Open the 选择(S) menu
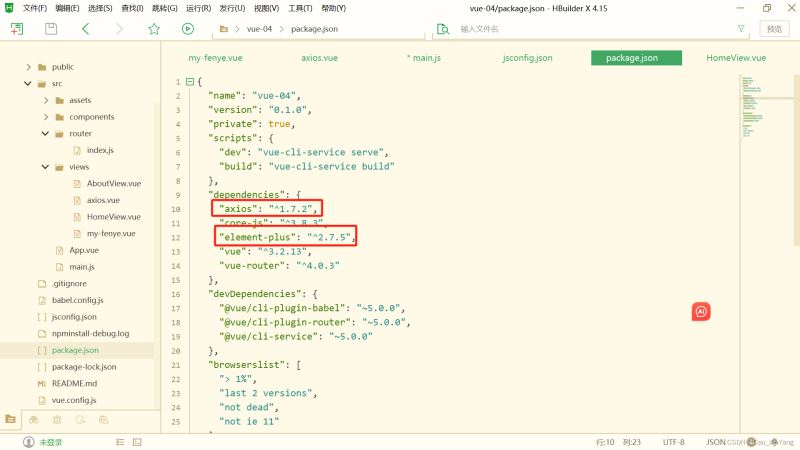 [x=100, y=8]
